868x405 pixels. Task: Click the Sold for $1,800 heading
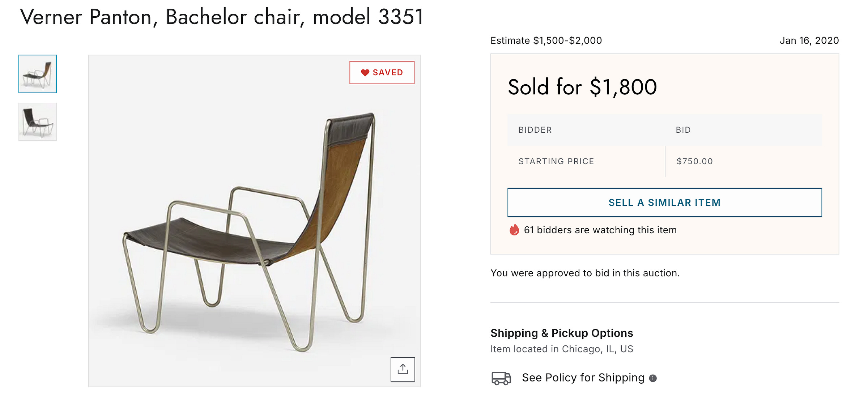(582, 87)
